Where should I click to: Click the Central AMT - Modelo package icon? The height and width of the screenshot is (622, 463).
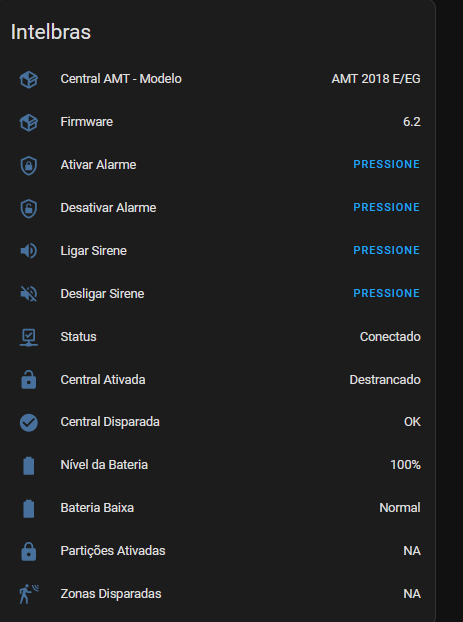[29, 79]
